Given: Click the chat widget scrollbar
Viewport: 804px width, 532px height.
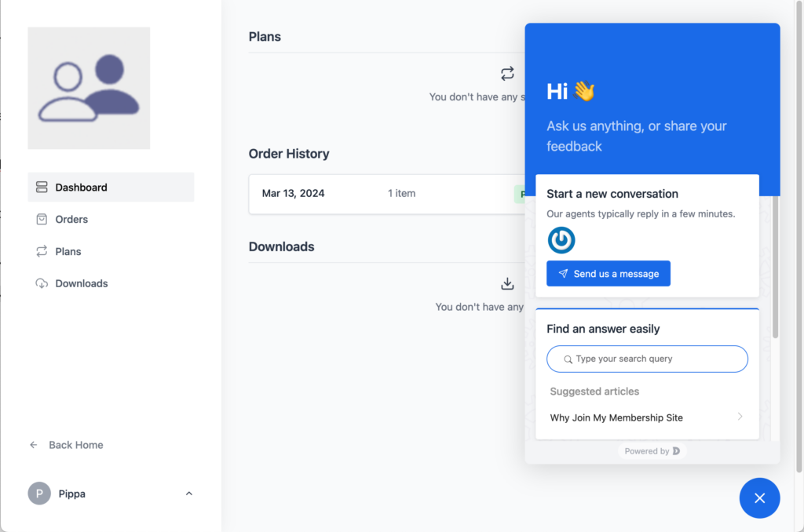Looking at the screenshot, I should (x=776, y=267).
